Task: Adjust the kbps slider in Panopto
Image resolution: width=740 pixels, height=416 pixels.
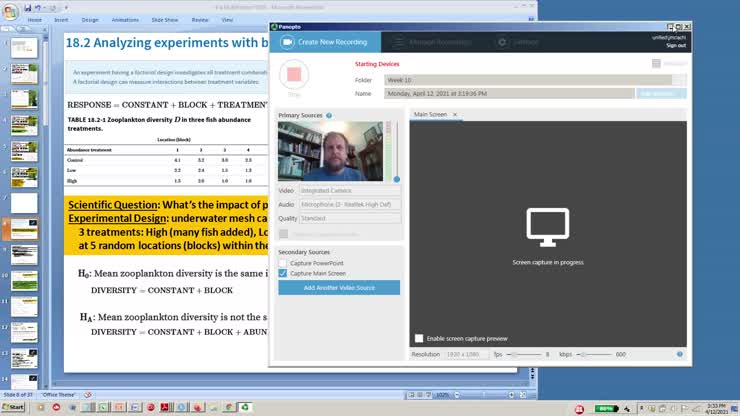Action: pyautogui.click(x=594, y=354)
